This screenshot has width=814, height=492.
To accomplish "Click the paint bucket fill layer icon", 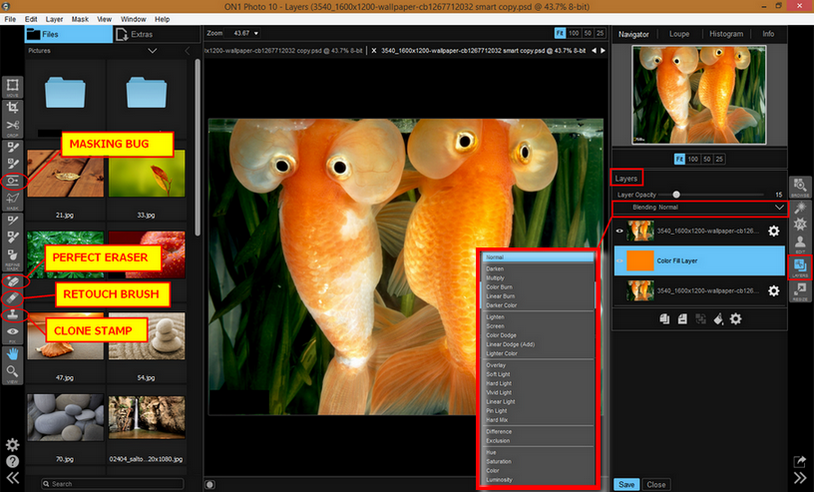I will click(x=718, y=319).
